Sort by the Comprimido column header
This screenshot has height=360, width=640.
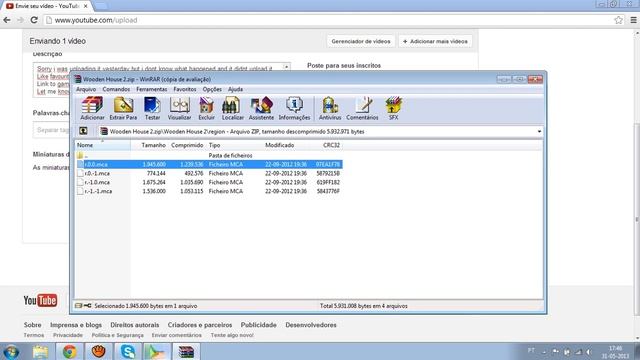point(187,145)
